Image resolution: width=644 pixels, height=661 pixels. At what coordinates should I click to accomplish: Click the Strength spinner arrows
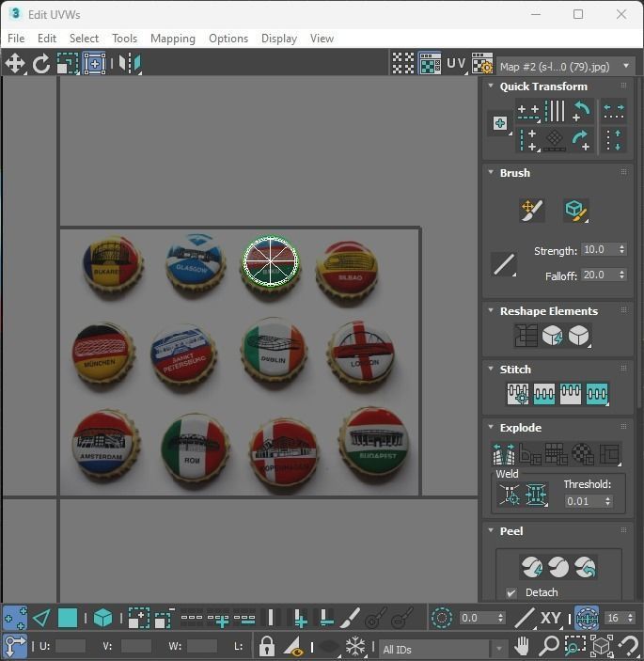(x=622, y=249)
